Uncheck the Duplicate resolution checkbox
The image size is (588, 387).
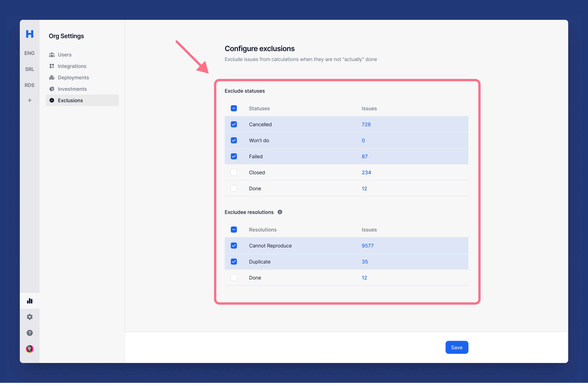pyautogui.click(x=234, y=262)
